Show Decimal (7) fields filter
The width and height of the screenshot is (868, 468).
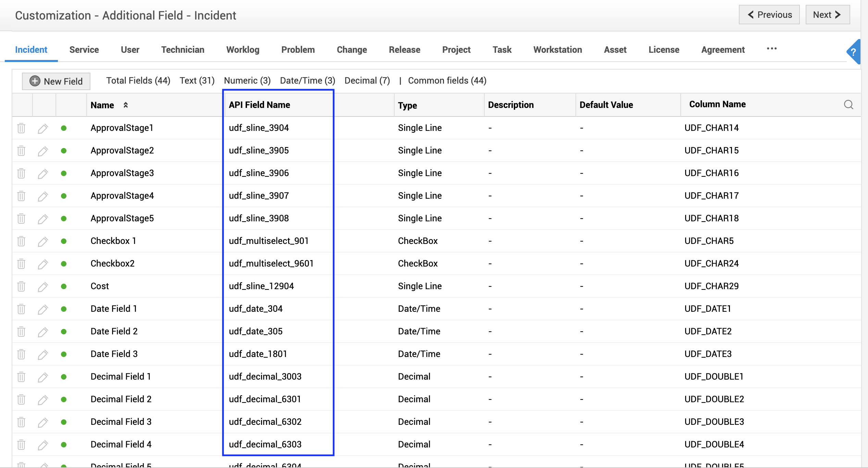[x=367, y=81]
